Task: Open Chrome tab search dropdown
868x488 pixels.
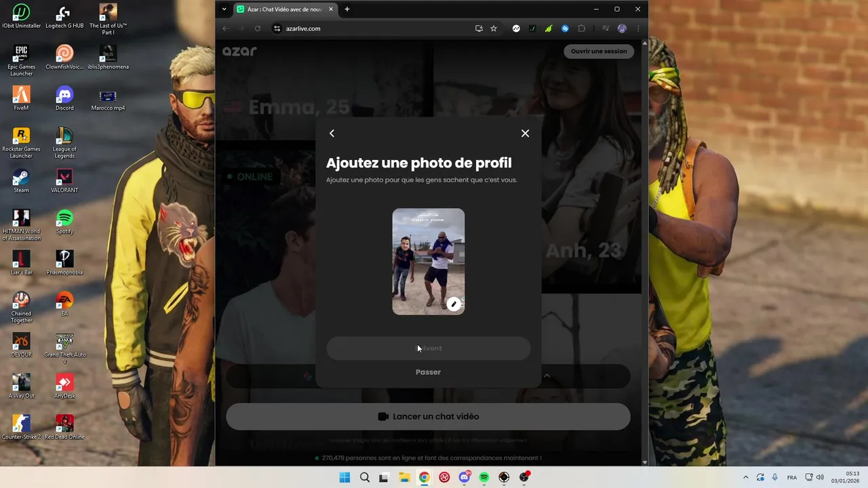Action: 224,9
